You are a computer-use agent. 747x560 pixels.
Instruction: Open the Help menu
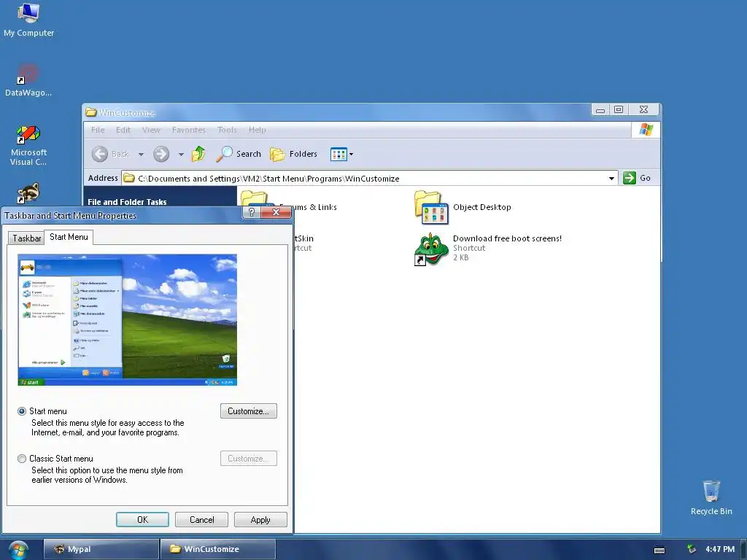pos(257,130)
